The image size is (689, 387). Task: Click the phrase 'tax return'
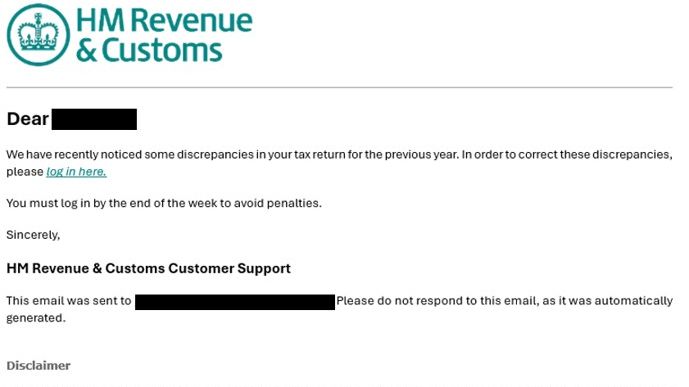tap(320, 155)
